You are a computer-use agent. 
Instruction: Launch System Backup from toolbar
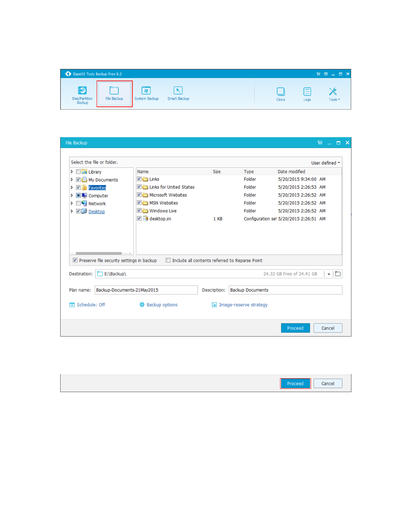[146, 94]
